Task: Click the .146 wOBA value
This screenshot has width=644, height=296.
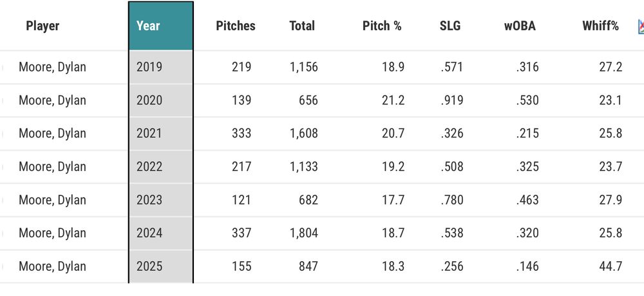Action: 527,266
